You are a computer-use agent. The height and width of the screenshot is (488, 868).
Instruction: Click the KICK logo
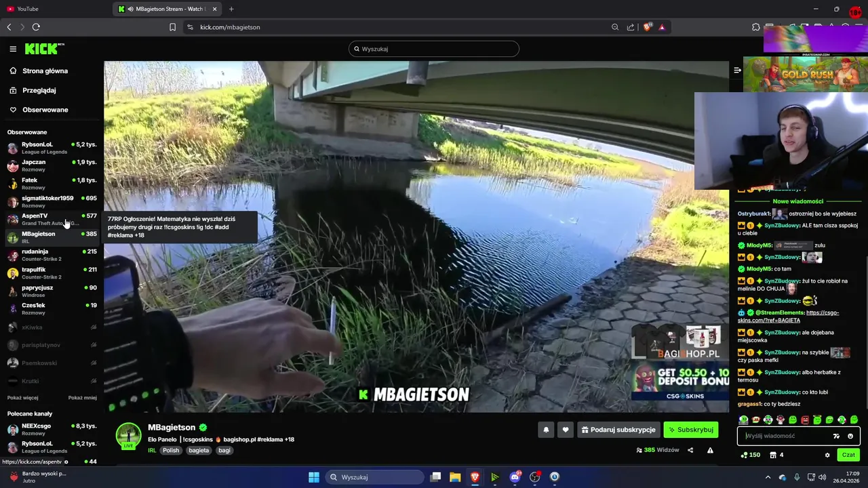[44, 49]
